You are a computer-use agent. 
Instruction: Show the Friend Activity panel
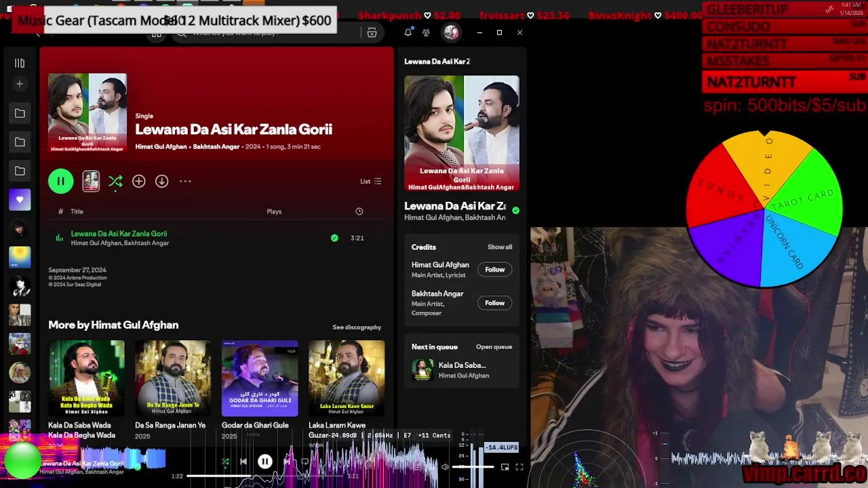426,33
